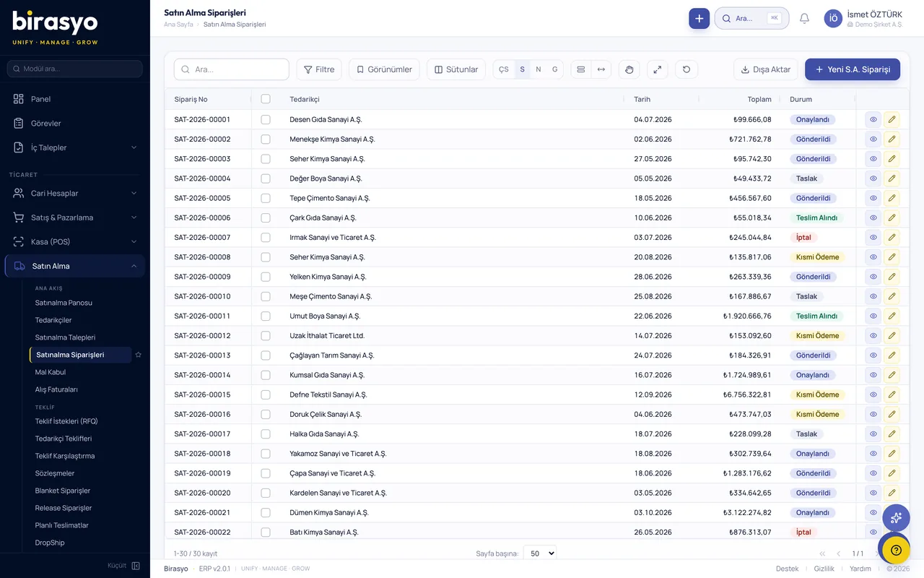Open the yellow help question button
924x578 pixels.
(896, 550)
